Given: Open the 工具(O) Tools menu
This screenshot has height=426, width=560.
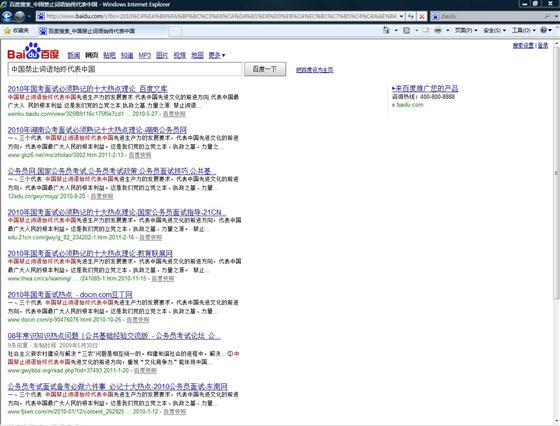Looking at the screenshot, I should pos(524,30).
